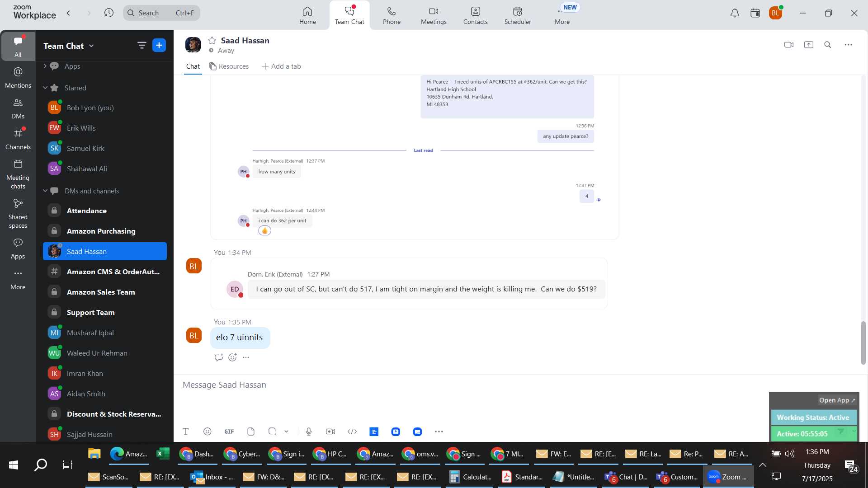The height and width of the screenshot is (488, 868).
Task: Click the share screen icon in chat header
Action: click(x=809, y=45)
